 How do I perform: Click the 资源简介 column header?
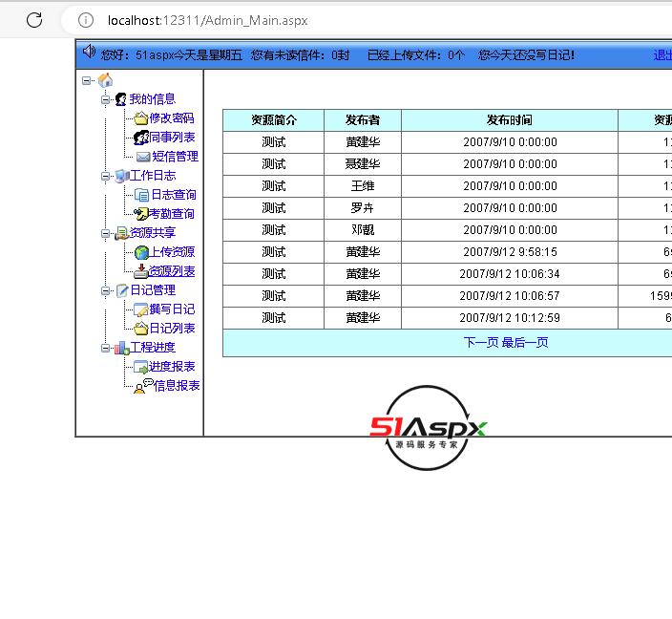pyautogui.click(x=273, y=120)
